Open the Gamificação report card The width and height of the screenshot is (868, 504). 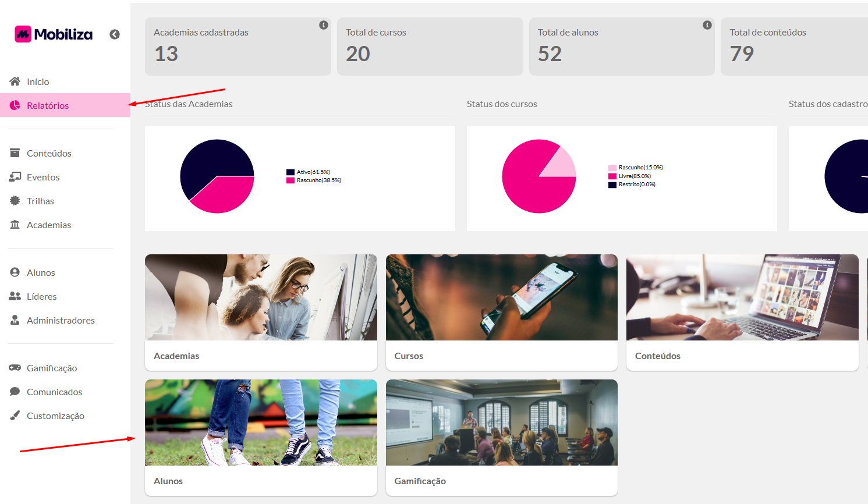(x=501, y=437)
